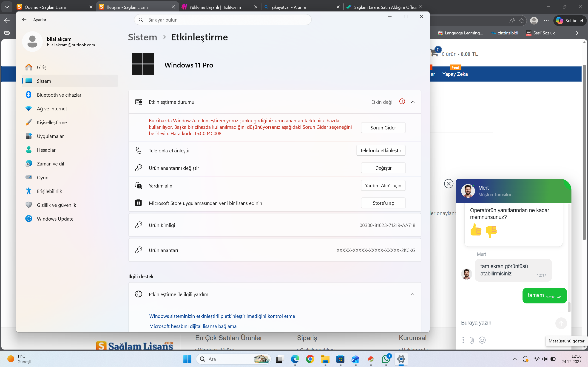The width and height of the screenshot is (588, 367).
Task: Expand bookmarks overflow chevron
Action: [577, 33]
